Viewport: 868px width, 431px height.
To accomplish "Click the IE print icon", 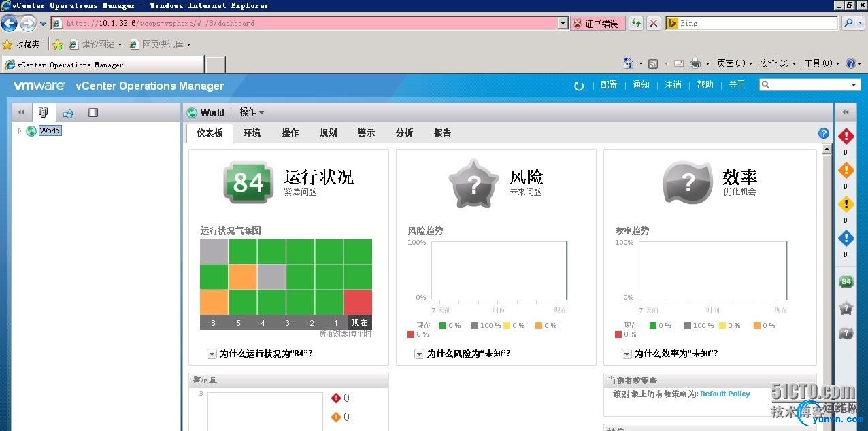I will (695, 63).
